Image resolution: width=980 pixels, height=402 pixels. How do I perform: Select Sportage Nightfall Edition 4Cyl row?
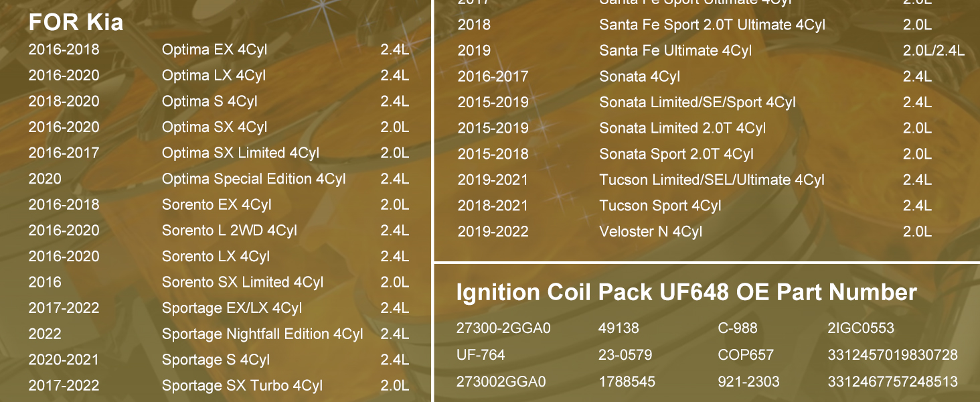point(218,334)
